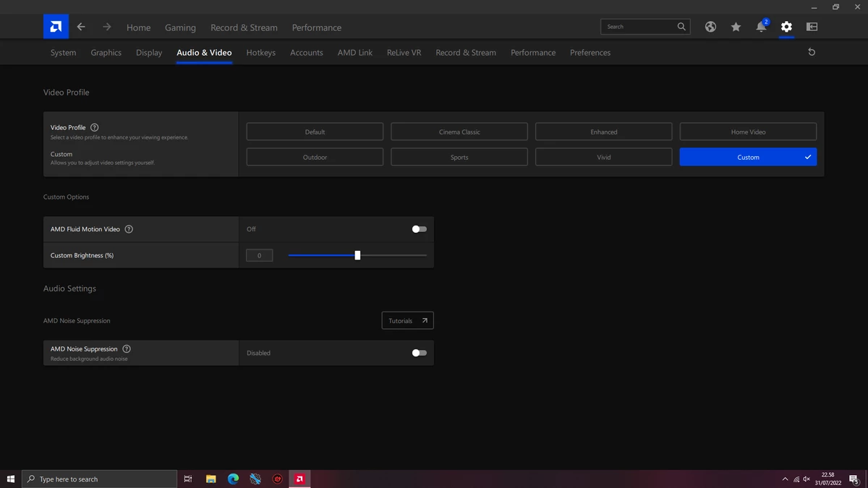The image size is (868, 488).
Task: Open favorites star icon
Action: click(x=736, y=27)
